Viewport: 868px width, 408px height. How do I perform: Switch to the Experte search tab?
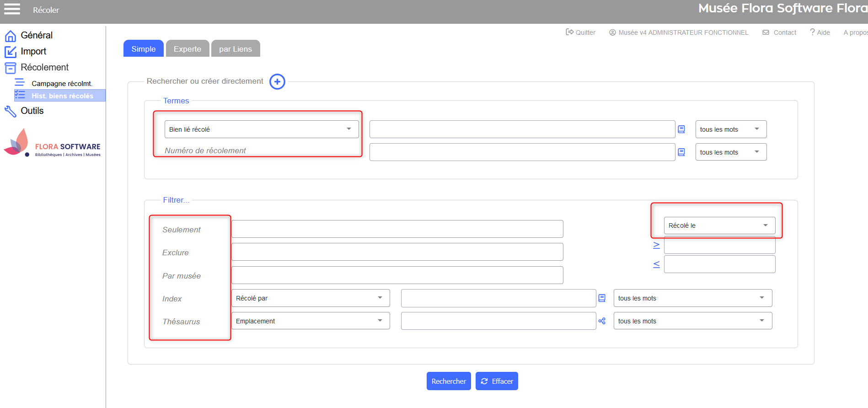click(x=187, y=49)
